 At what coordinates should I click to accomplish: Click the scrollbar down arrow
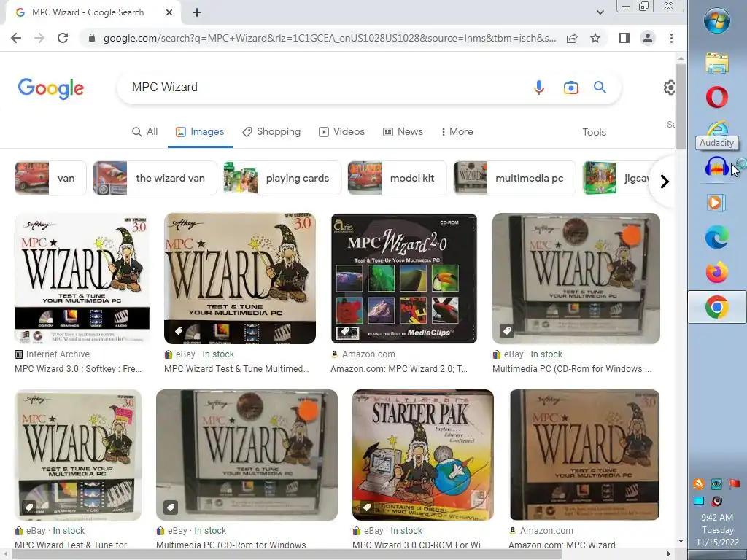[681, 541]
